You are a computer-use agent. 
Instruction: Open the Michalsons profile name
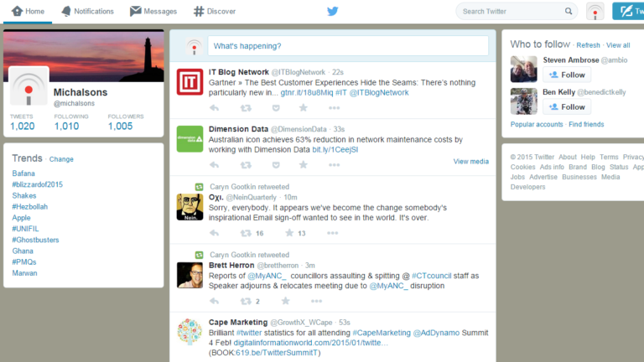click(x=80, y=92)
